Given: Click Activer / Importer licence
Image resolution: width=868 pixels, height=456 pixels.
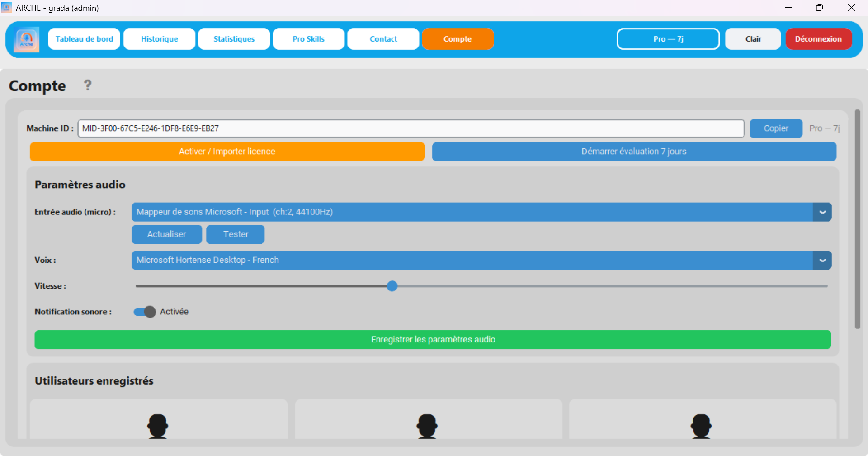Looking at the screenshot, I should 227,152.
